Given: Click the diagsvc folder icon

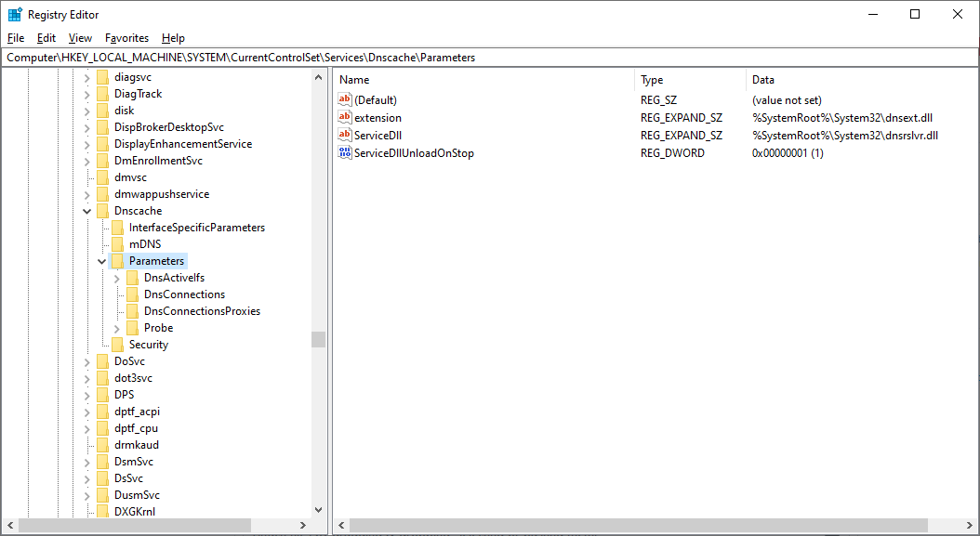Looking at the screenshot, I should point(103,77).
